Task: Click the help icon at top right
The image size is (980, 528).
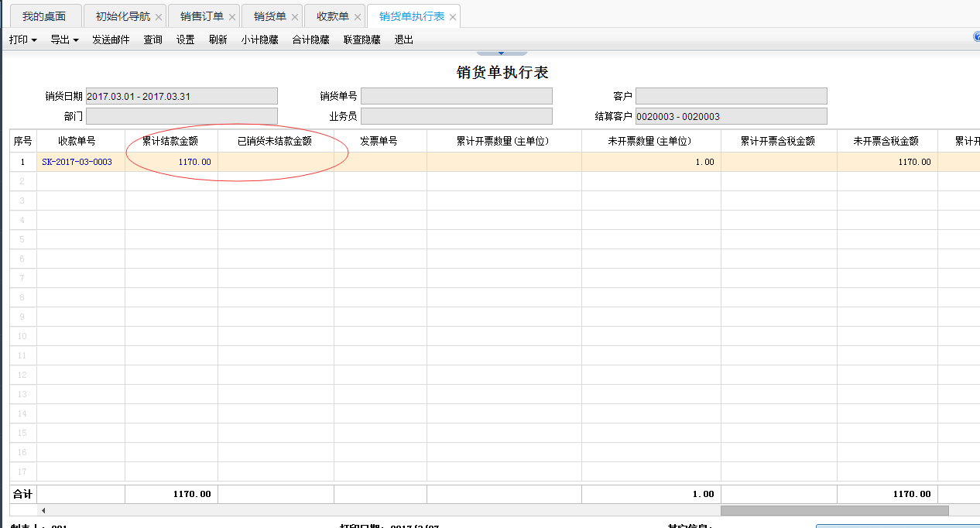Action: [977, 36]
